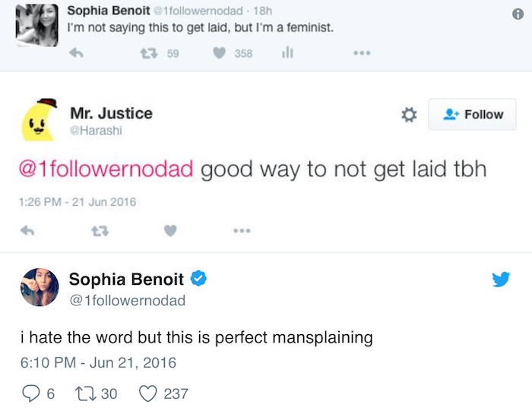Viewport: 532px width, 417px height.
Task: Click the Twitter bird logo
Action: [501, 280]
